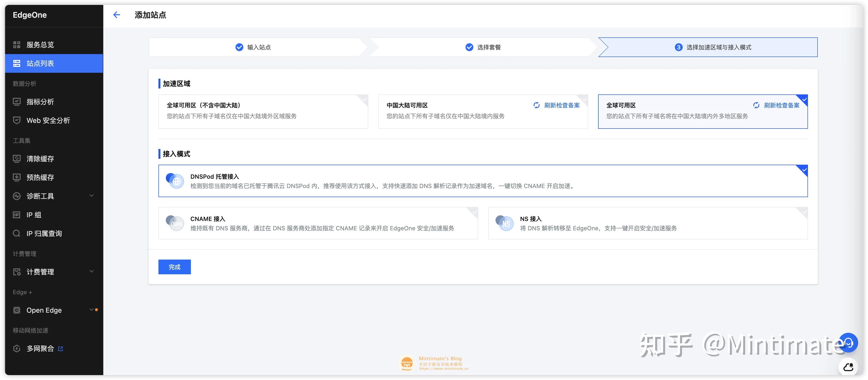The height and width of the screenshot is (380, 868).
Task: Open the 指标分析 metrics analysis page
Action: [x=41, y=102]
